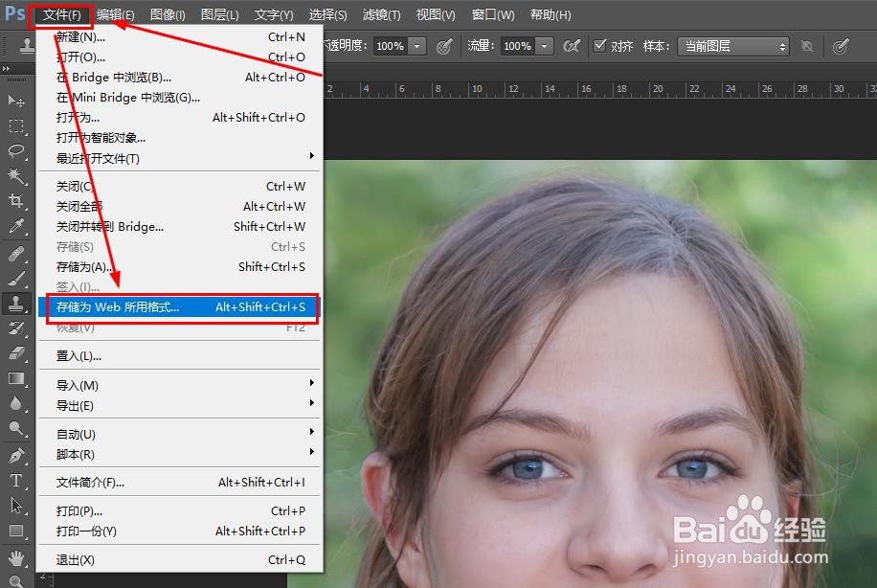Select the Rectangular Marquee tool

[x=15, y=125]
